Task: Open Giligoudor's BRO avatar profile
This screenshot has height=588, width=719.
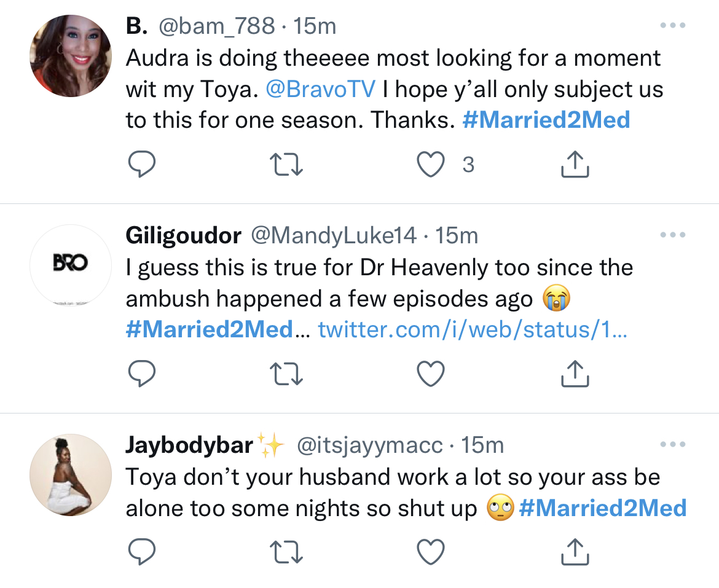Action: [71, 265]
